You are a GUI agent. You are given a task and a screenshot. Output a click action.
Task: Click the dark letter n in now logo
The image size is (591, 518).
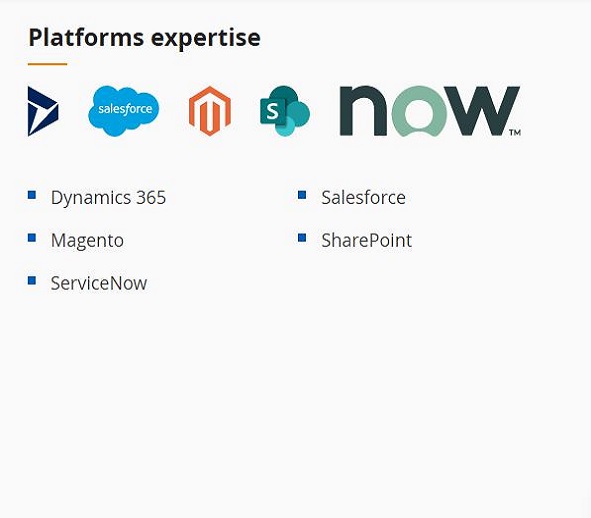click(363, 111)
